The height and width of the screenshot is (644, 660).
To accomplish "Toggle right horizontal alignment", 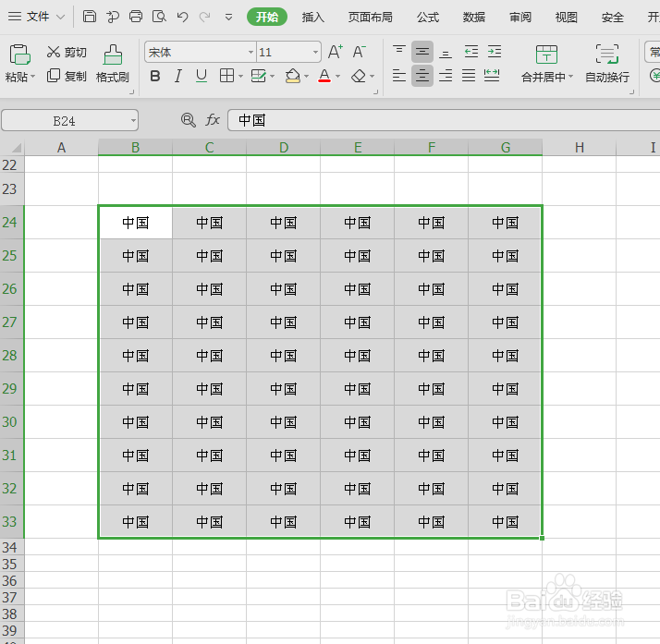I will (x=446, y=76).
